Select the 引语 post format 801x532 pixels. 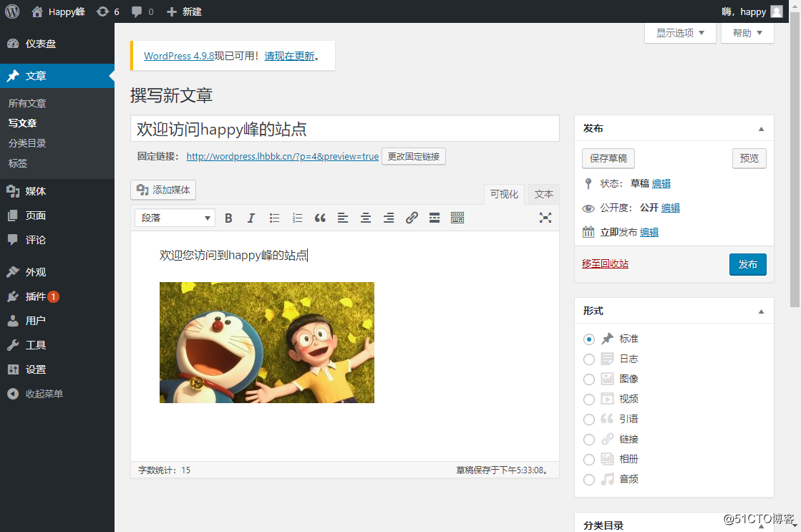pyautogui.click(x=589, y=420)
